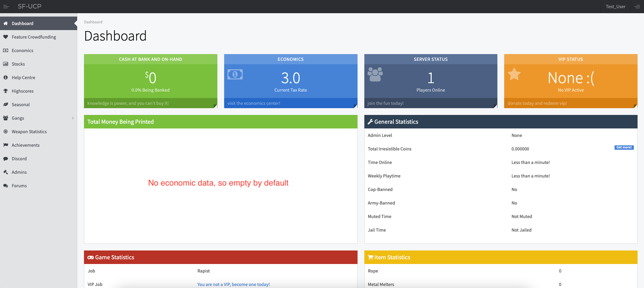
Task: Open Forums from sidebar
Action: pyautogui.click(x=39, y=186)
